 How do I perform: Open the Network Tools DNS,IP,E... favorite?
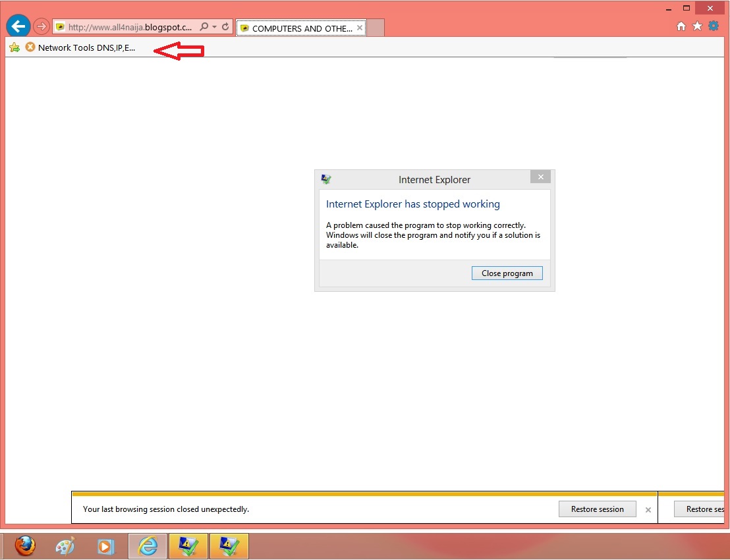(80, 47)
